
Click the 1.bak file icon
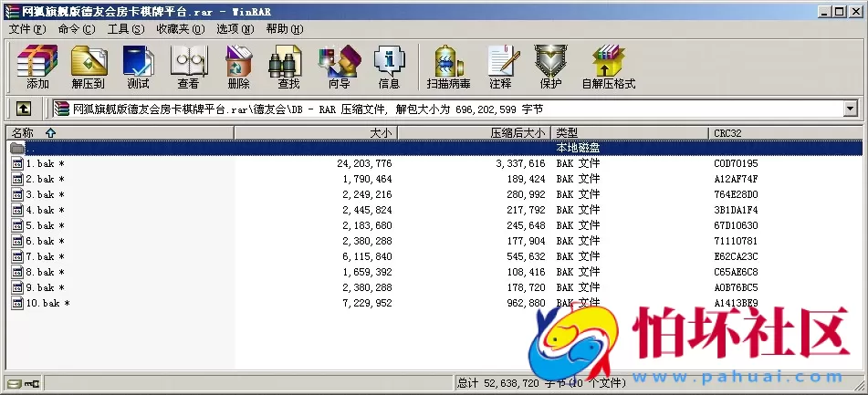17,164
